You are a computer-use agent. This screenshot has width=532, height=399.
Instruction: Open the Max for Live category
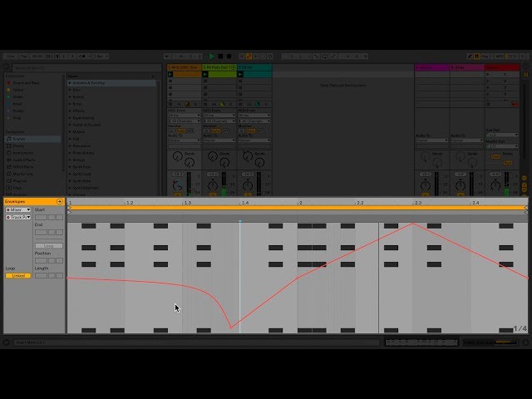pyautogui.click(x=22, y=174)
